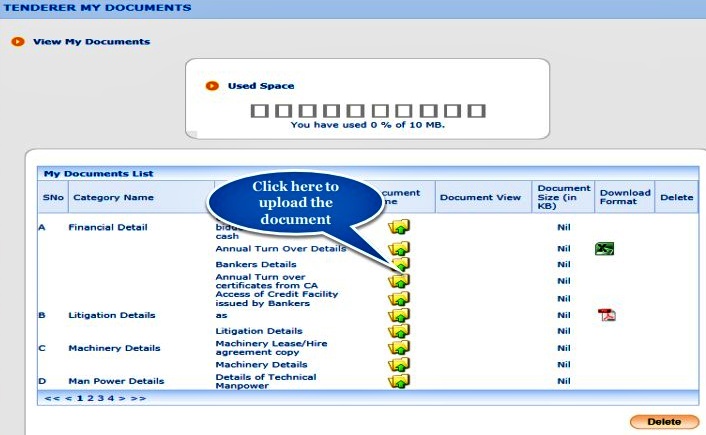This screenshot has width=706, height=435.
Task: Go to first page with << link
Action: [52, 398]
